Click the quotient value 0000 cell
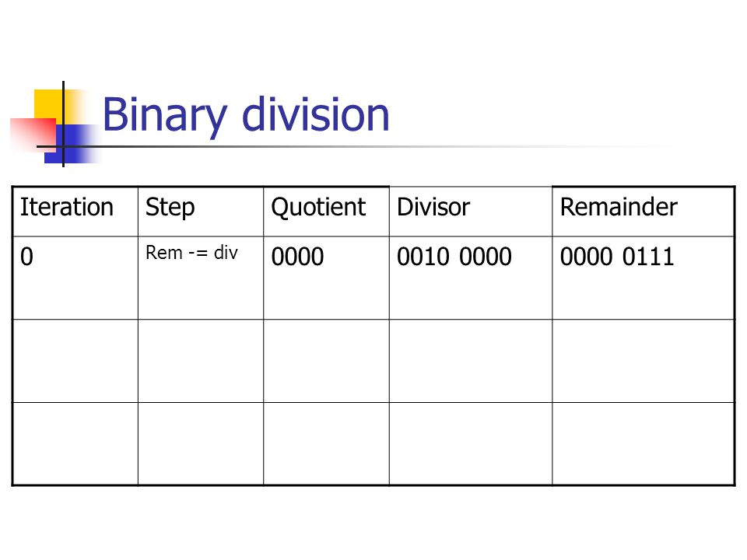 click(x=326, y=278)
